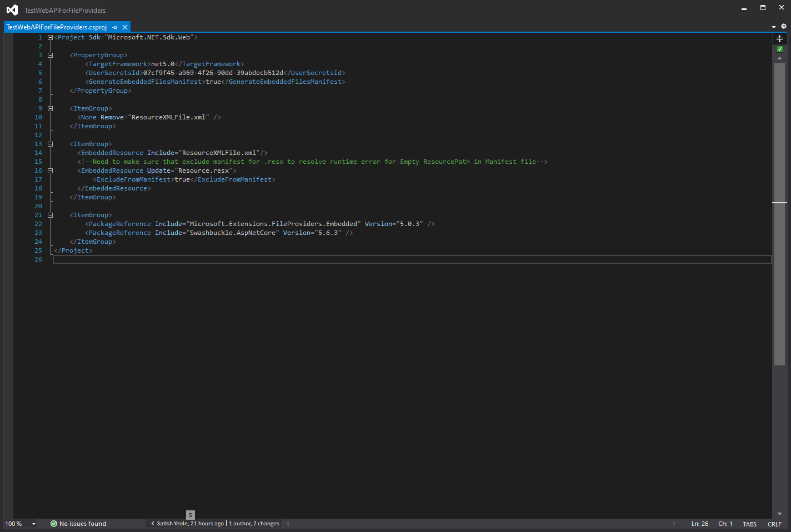Viewport: 791px width, 532px height.
Task: Click the Visual Studio logo in title bar
Action: tap(12, 9)
